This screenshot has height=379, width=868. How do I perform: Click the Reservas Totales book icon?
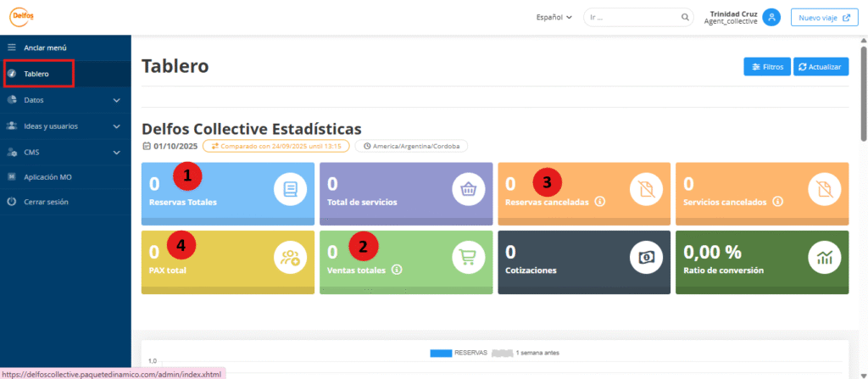tap(290, 188)
